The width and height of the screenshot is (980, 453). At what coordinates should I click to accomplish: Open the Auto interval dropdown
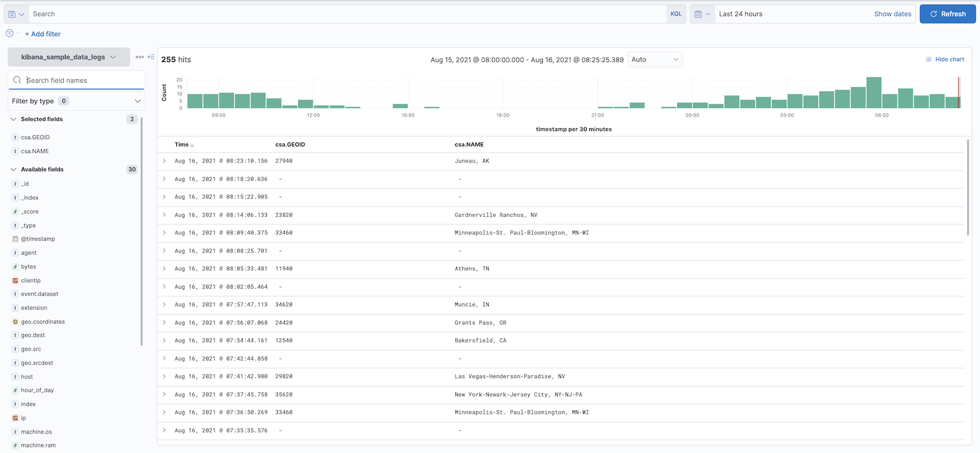tap(655, 59)
